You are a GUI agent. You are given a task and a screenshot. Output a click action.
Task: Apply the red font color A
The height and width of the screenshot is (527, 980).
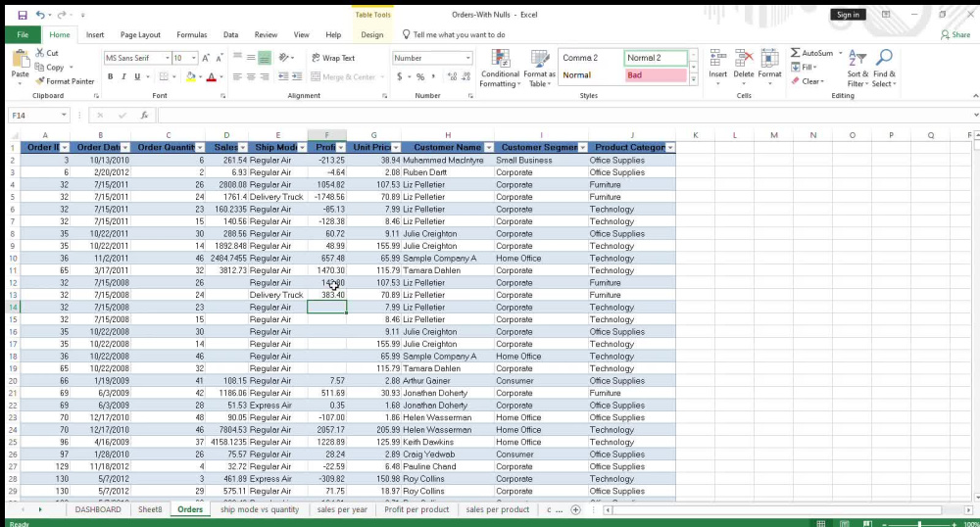click(x=212, y=76)
